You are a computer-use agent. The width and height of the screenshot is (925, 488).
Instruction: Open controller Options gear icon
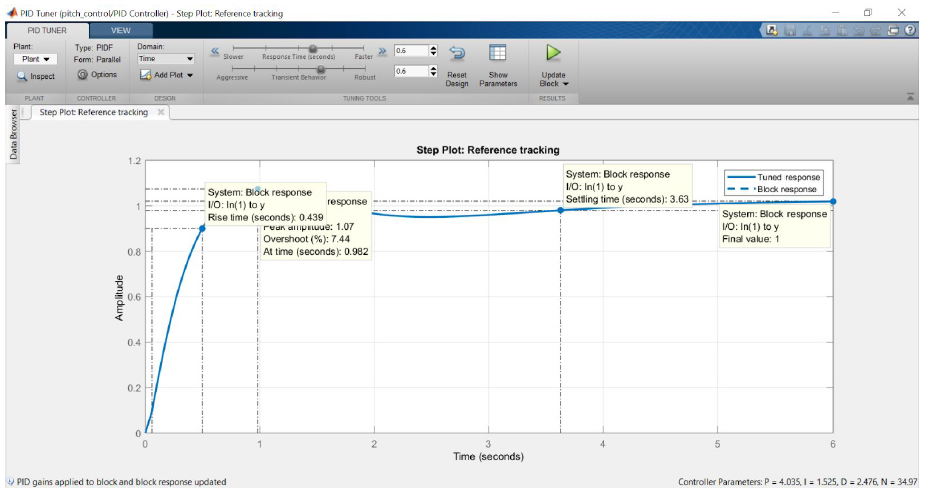pos(83,75)
